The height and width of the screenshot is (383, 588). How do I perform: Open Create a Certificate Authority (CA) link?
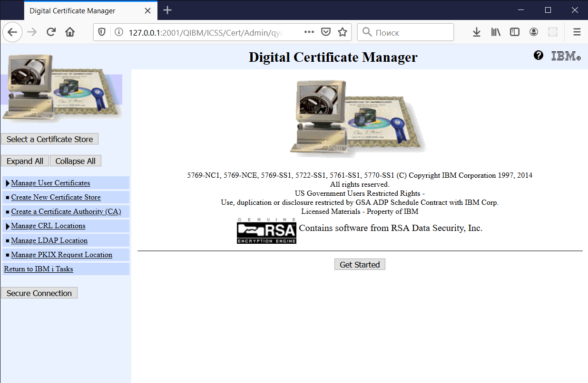pyautogui.click(x=66, y=211)
